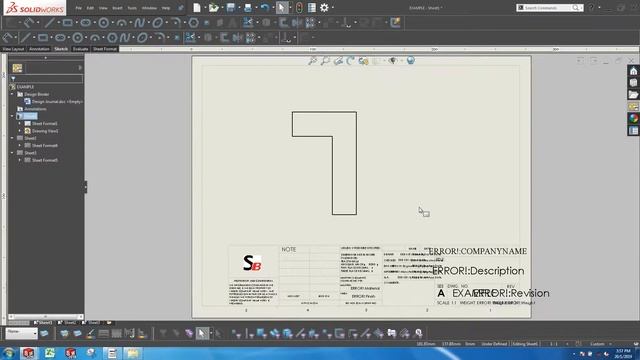Open dropdown arrow beside Open icon
Image resolution: width=640 pixels, height=360 pixels.
click(222, 7)
